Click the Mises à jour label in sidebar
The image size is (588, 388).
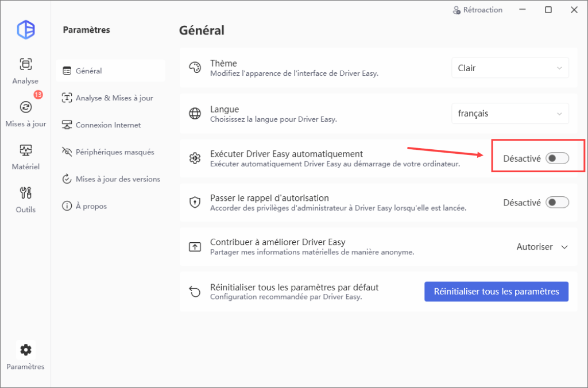(25, 124)
